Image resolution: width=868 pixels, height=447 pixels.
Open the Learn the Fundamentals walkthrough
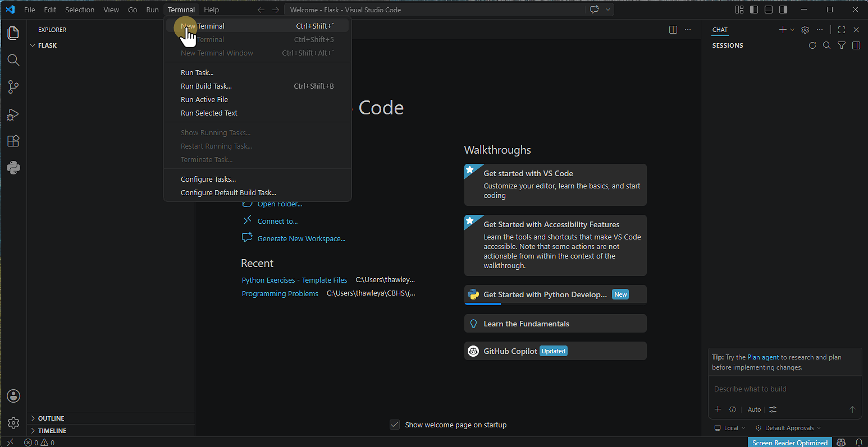[555, 324]
